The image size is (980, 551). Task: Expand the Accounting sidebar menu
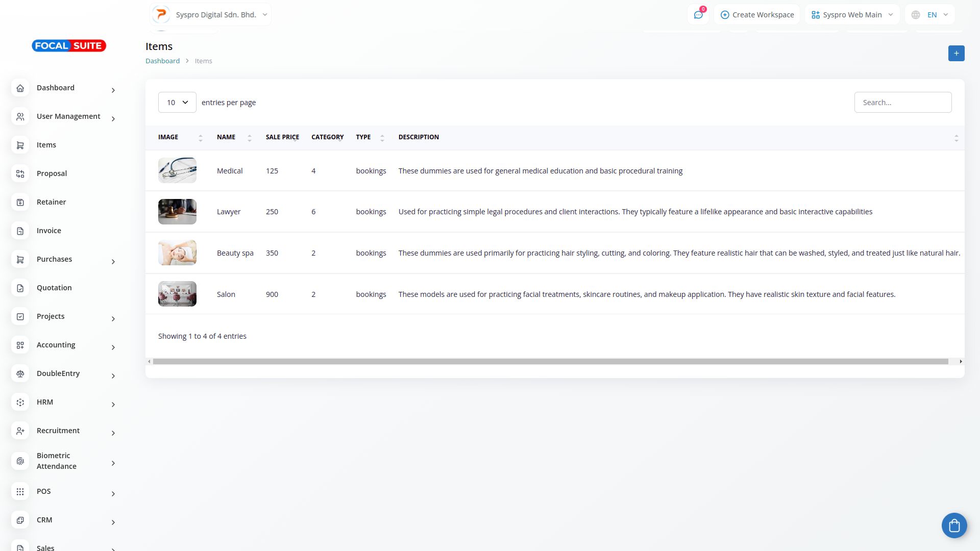pos(113,347)
